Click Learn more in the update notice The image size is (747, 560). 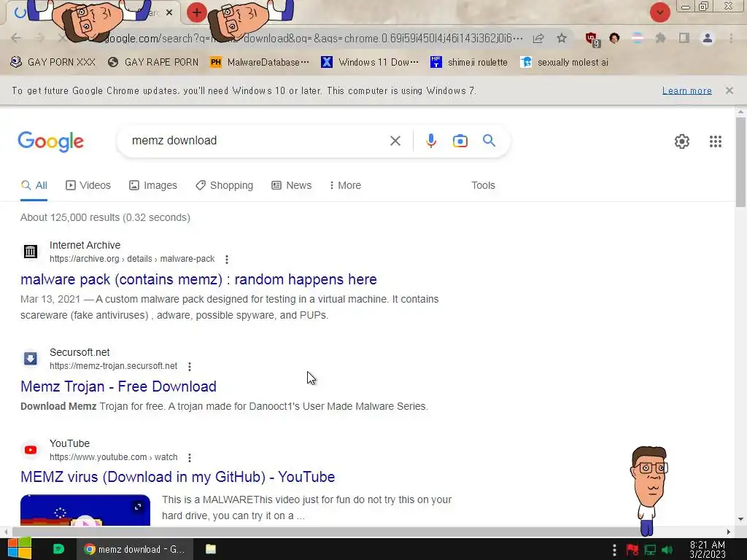tap(687, 90)
